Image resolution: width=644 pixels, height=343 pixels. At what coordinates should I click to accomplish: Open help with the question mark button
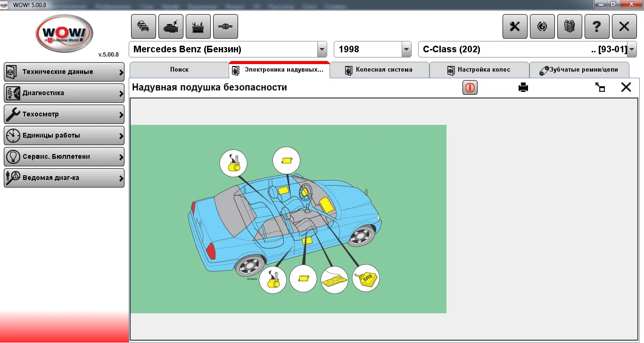(597, 26)
